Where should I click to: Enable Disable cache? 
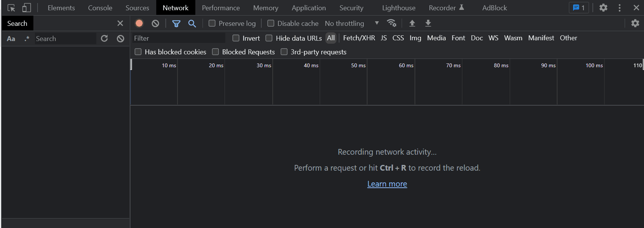(x=271, y=23)
